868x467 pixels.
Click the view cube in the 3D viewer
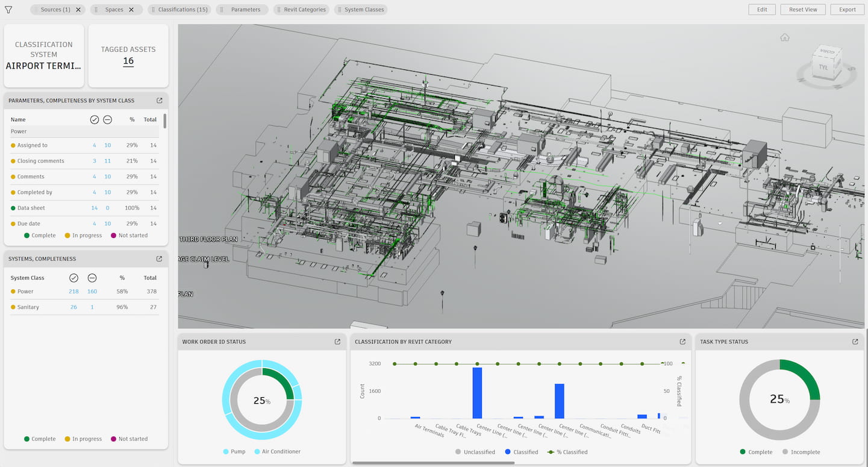point(826,62)
